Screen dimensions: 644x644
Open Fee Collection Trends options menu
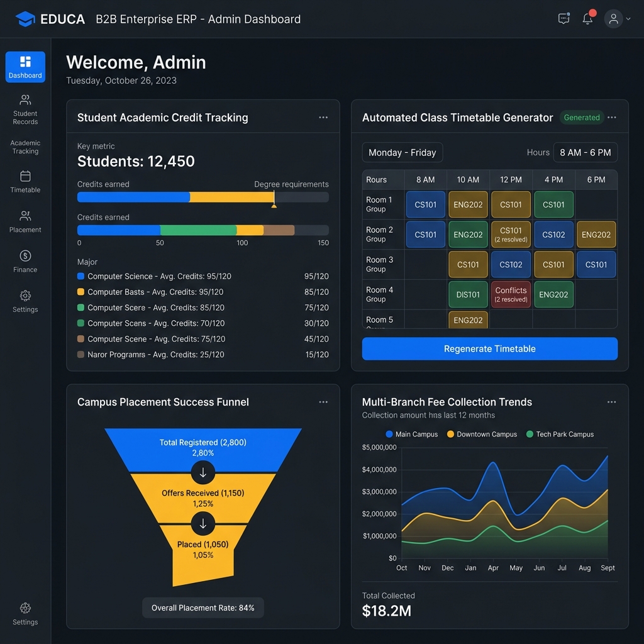(611, 402)
